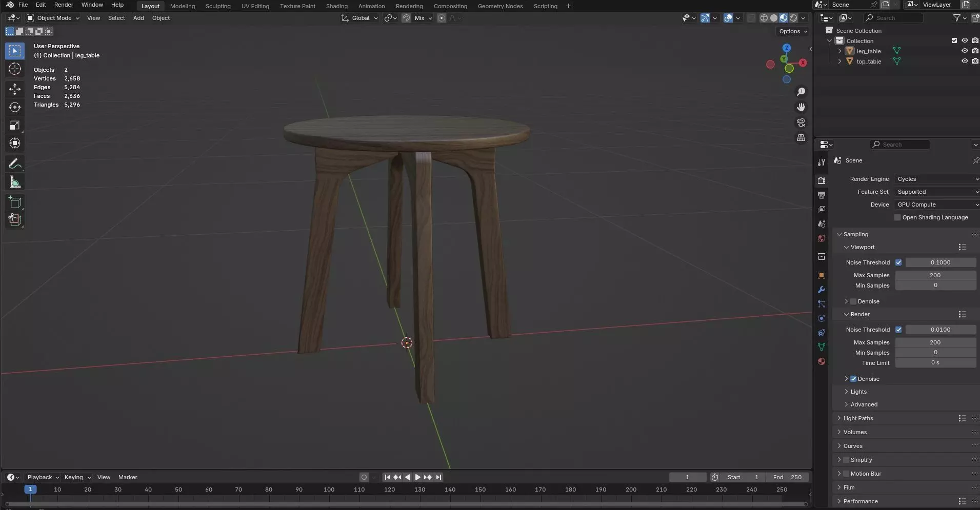Hide leg_table in viewport

click(965, 51)
